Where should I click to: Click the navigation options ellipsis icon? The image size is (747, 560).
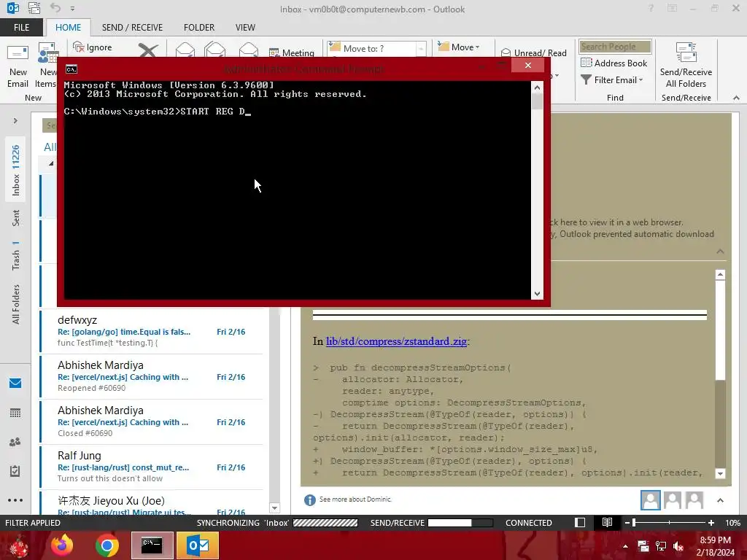(15, 500)
